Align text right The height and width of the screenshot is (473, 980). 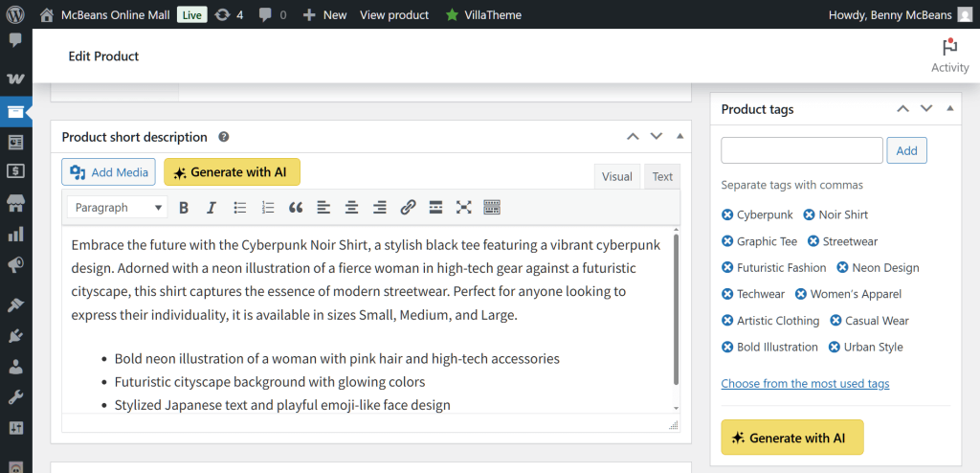click(379, 208)
